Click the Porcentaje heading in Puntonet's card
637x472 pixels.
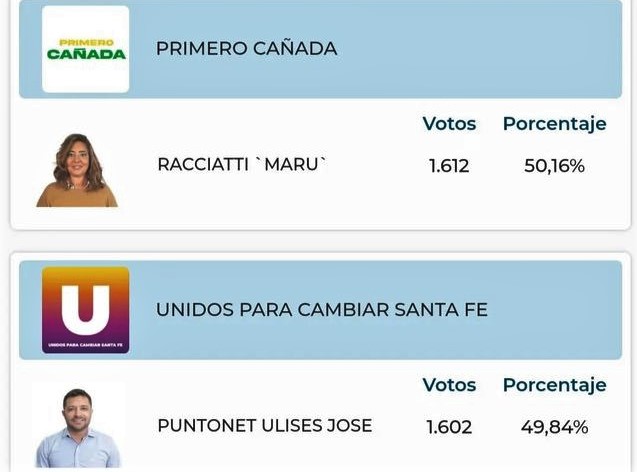pyautogui.click(x=554, y=385)
